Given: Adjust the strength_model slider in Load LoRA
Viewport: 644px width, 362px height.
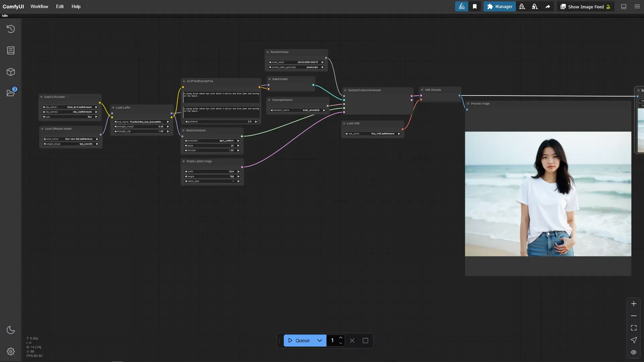Looking at the screenshot, I should pyautogui.click(x=142, y=127).
